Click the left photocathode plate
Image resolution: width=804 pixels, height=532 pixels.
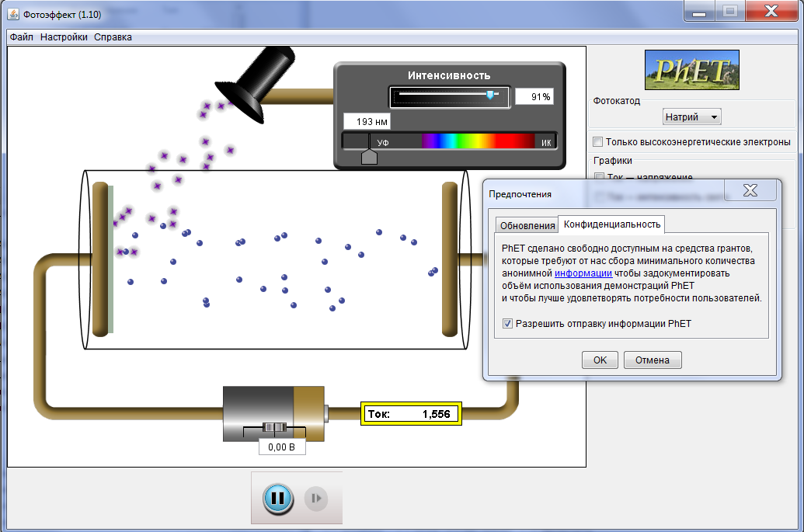102,259
